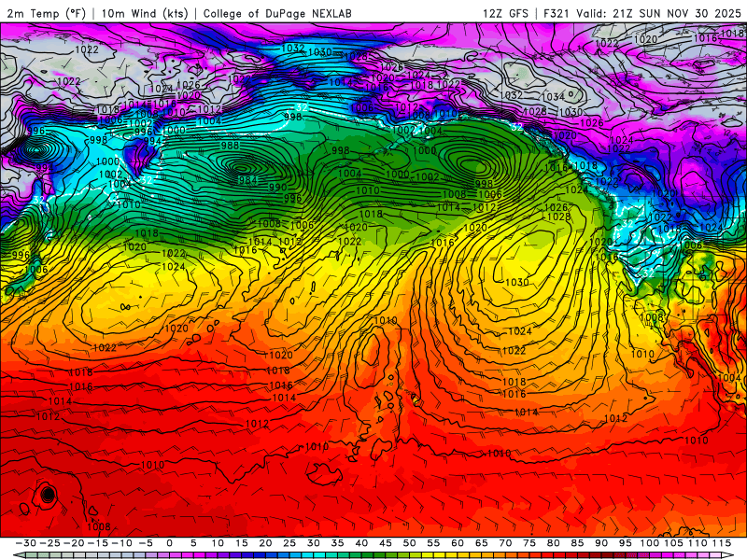Click the "-30" value on the temperature scale

click(26, 543)
